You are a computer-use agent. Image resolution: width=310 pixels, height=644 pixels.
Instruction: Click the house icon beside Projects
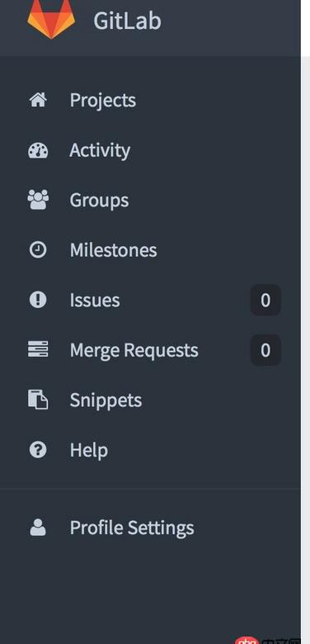[38, 100]
